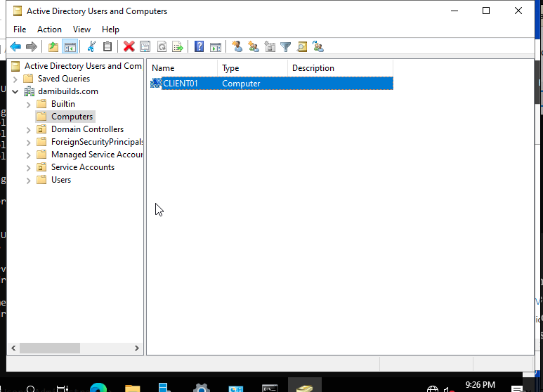Create a new organizational unit icon

pyautogui.click(x=270, y=46)
